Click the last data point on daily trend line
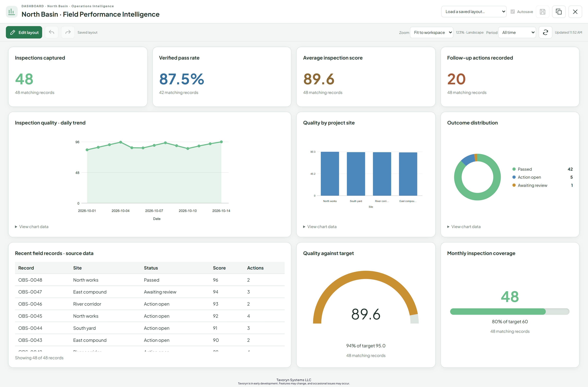The width and height of the screenshot is (588, 387). pyautogui.click(x=221, y=142)
